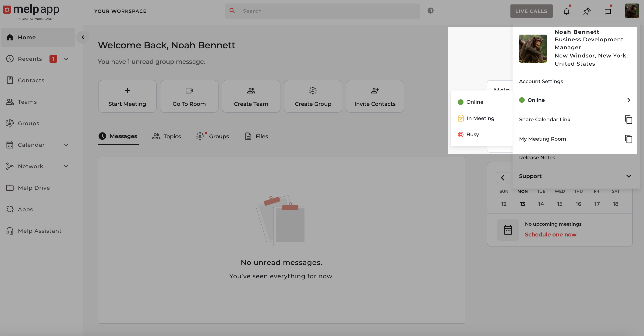Switch to the Files tab
644x336 pixels.
click(x=256, y=136)
